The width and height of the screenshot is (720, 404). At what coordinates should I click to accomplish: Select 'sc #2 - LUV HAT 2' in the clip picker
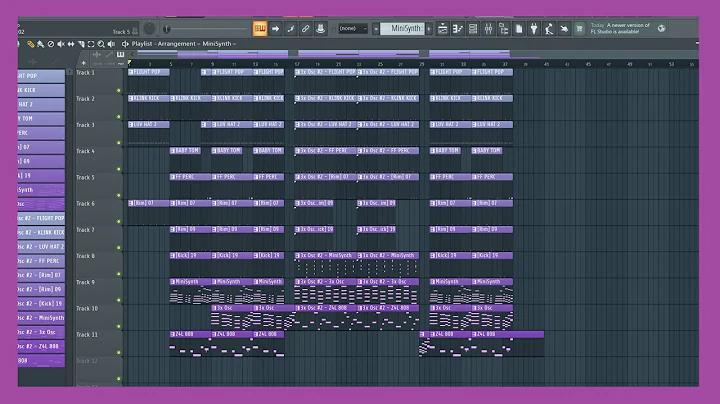[x=41, y=247]
